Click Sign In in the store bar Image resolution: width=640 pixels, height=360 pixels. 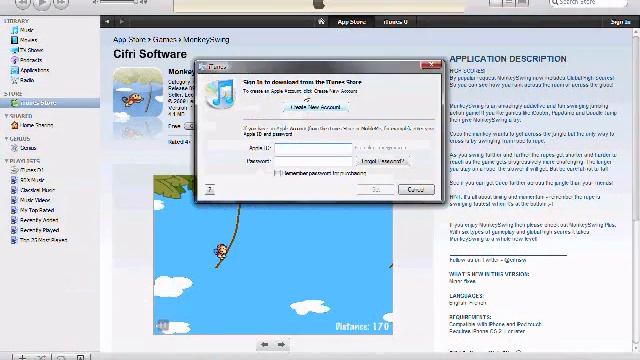(620, 22)
